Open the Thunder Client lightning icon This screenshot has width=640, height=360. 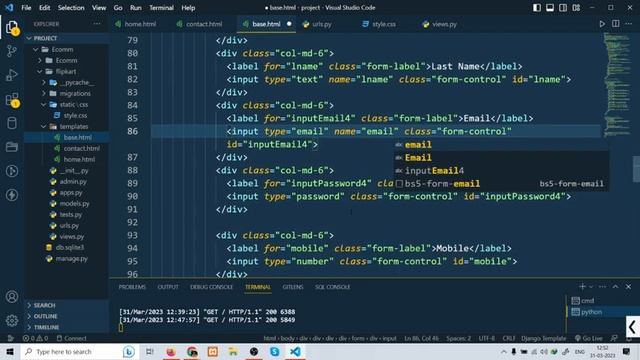click(12, 195)
